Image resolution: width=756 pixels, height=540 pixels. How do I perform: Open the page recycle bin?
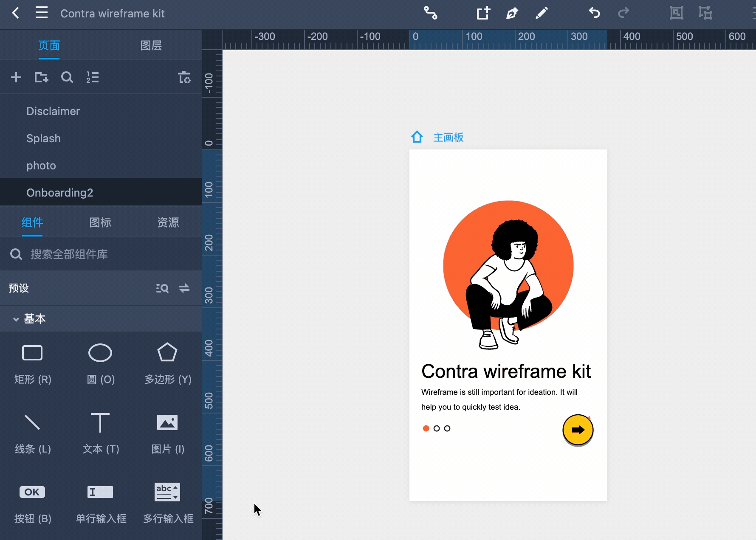click(184, 77)
